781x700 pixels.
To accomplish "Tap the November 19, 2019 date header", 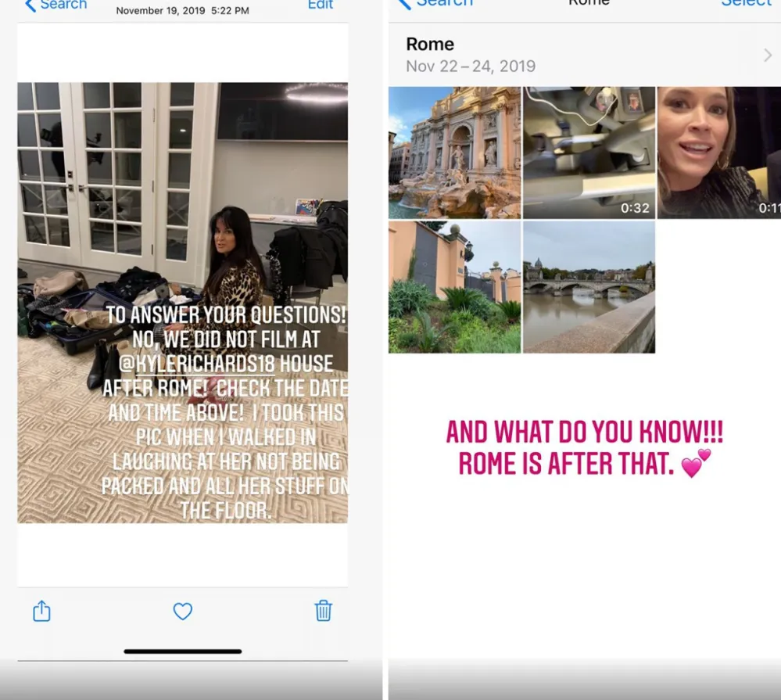I will point(182,11).
